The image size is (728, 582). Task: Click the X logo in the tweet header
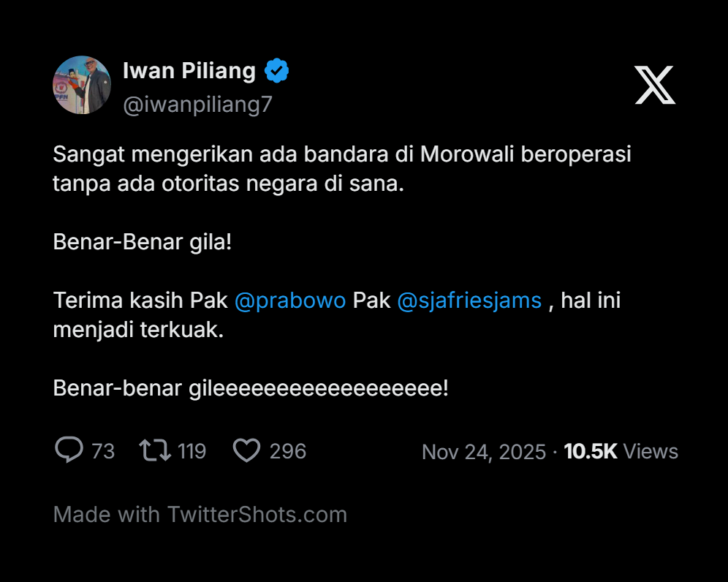click(x=654, y=85)
